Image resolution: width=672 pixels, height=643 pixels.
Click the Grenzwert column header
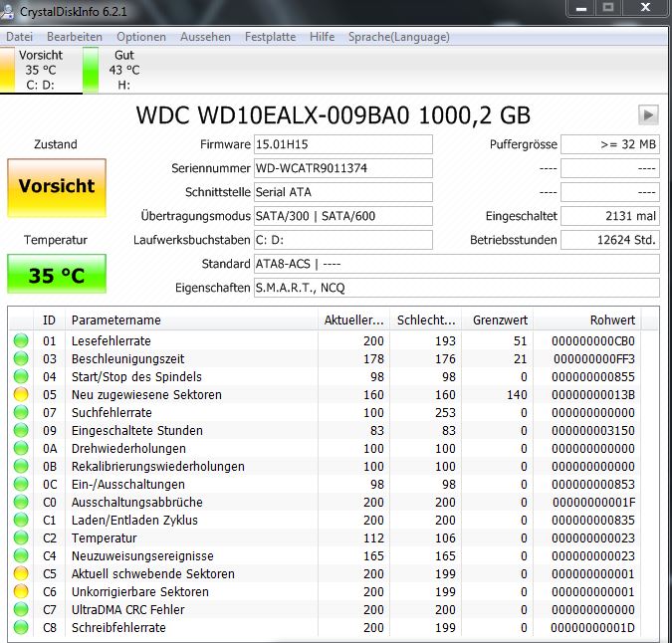pos(497,320)
